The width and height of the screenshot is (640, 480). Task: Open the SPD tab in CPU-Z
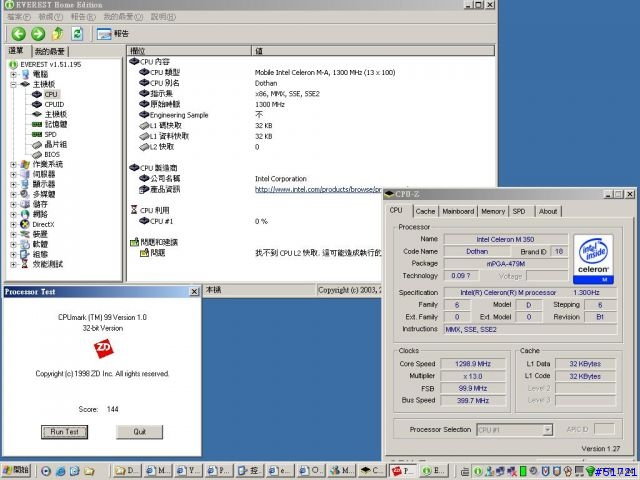coord(519,211)
